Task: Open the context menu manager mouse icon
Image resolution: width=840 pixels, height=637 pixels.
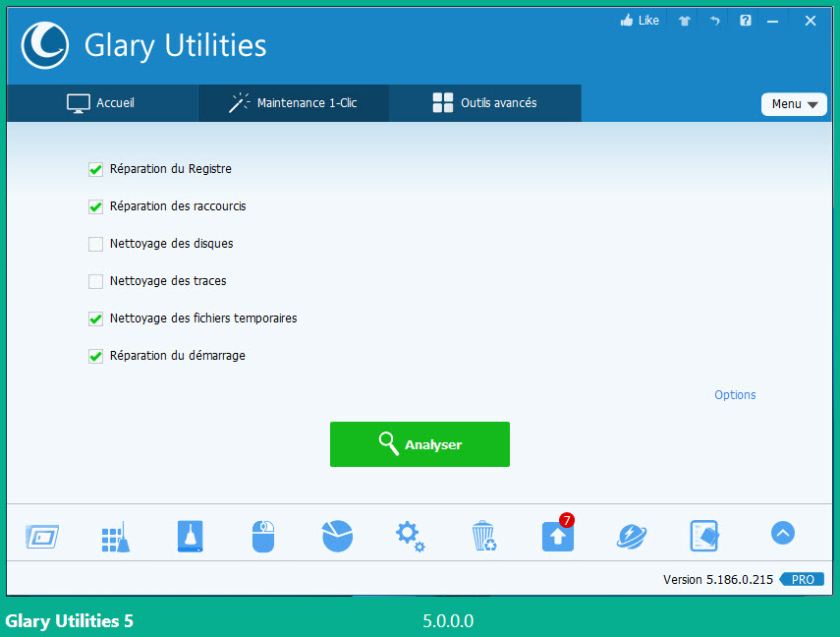Action: coord(263,536)
